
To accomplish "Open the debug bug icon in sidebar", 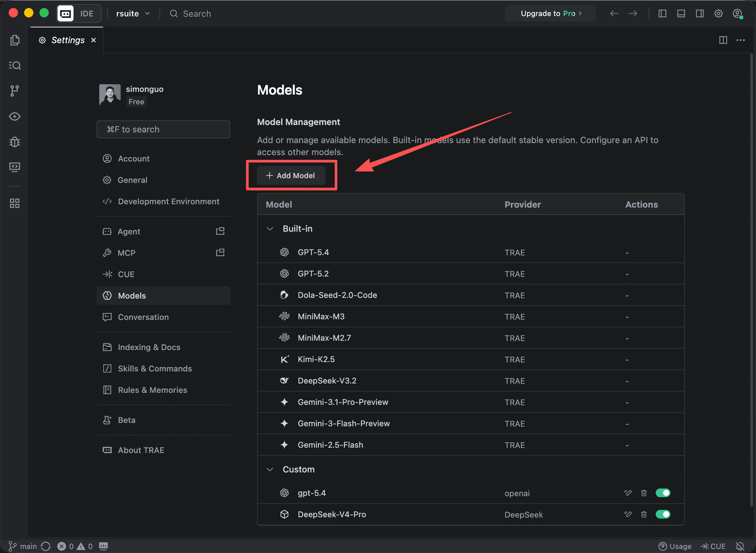I will tap(15, 142).
